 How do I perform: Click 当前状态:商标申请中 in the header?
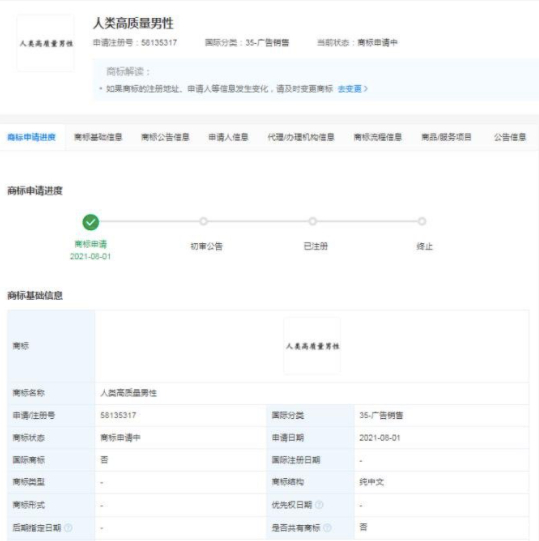pyautogui.click(x=357, y=43)
